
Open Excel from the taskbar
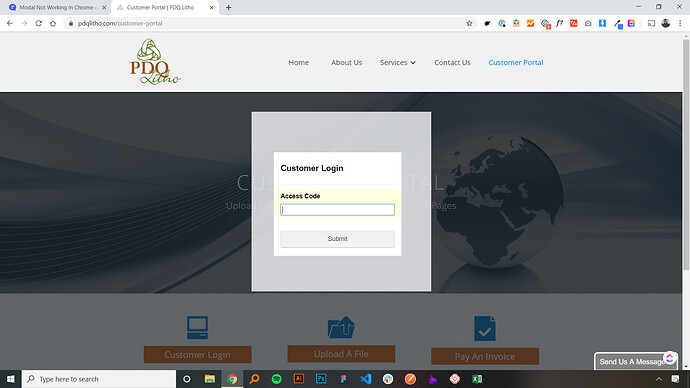click(477, 379)
